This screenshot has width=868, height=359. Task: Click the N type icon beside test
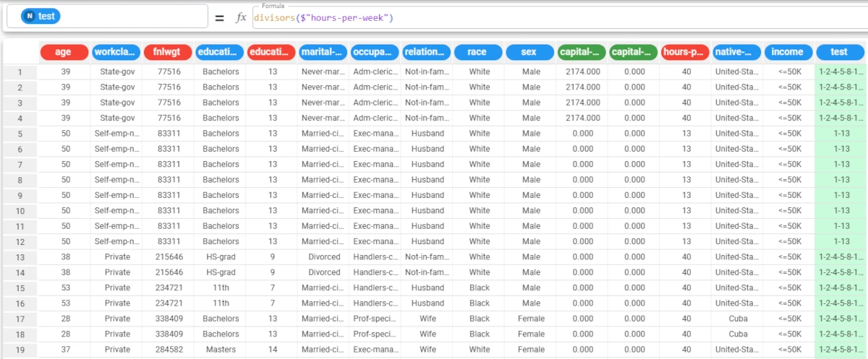[29, 16]
